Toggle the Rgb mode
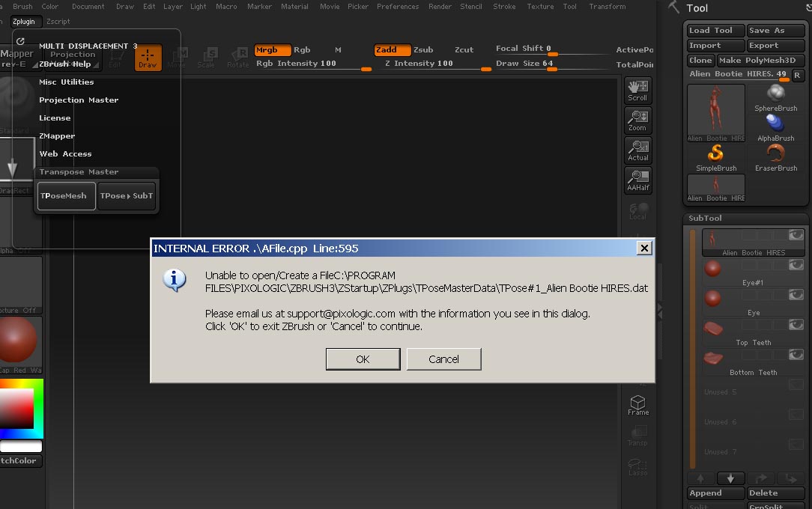This screenshot has width=812, height=509. [x=302, y=50]
